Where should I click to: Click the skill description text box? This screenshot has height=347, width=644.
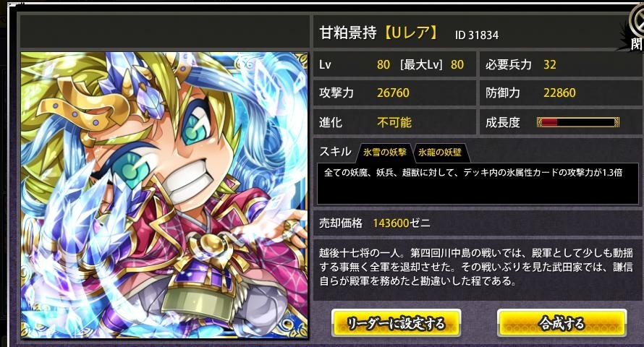478,184
